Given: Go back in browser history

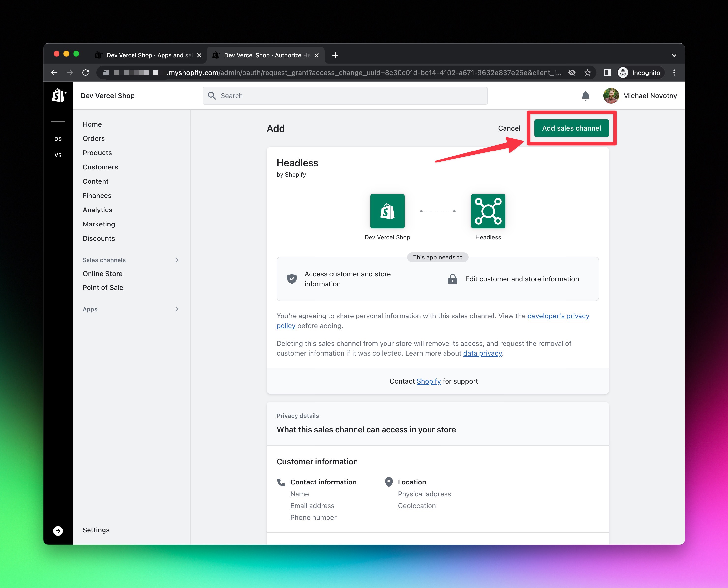Looking at the screenshot, I should pyautogui.click(x=54, y=73).
